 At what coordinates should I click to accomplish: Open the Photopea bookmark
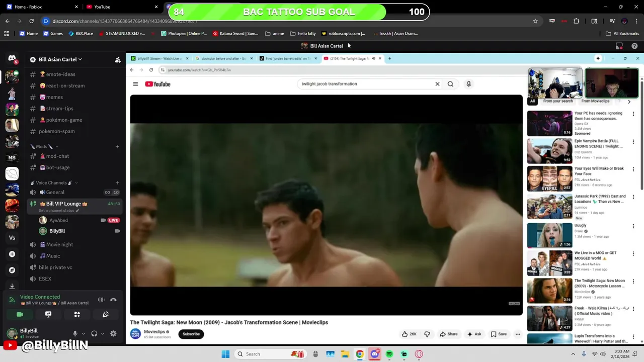(184, 34)
